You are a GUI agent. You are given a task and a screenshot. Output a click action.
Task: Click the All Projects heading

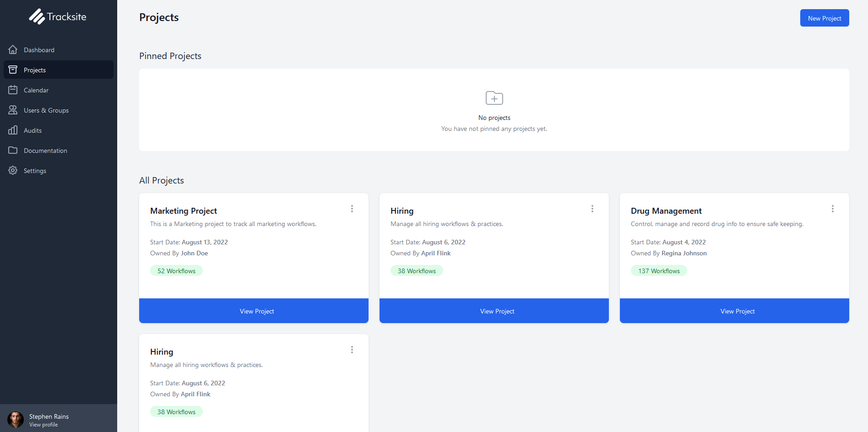pyautogui.click(x=162, y=180)
